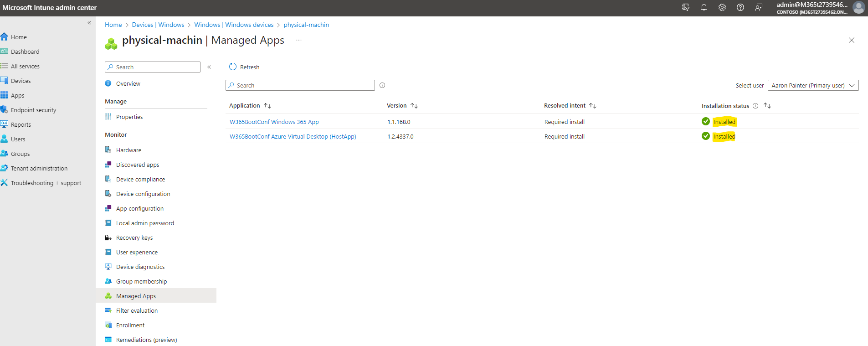Open Device diagnostics menu item
Viewport: 868px width, 346px height.
140,267
